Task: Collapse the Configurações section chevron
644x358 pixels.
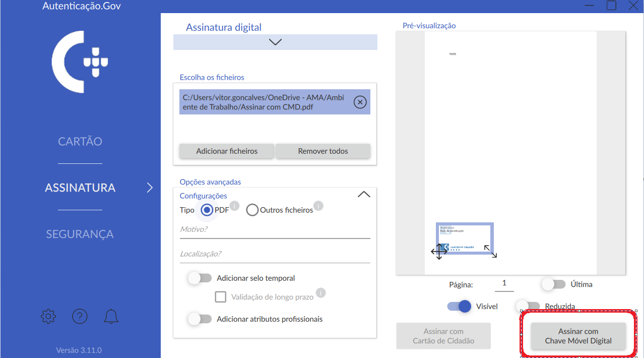Action: pos(364,195)
